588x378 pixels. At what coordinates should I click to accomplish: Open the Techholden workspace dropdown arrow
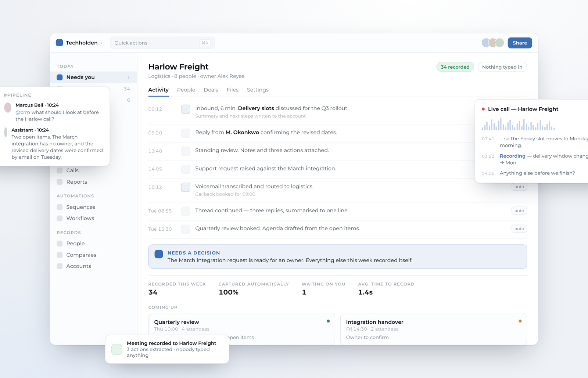(x=102, y=43)
